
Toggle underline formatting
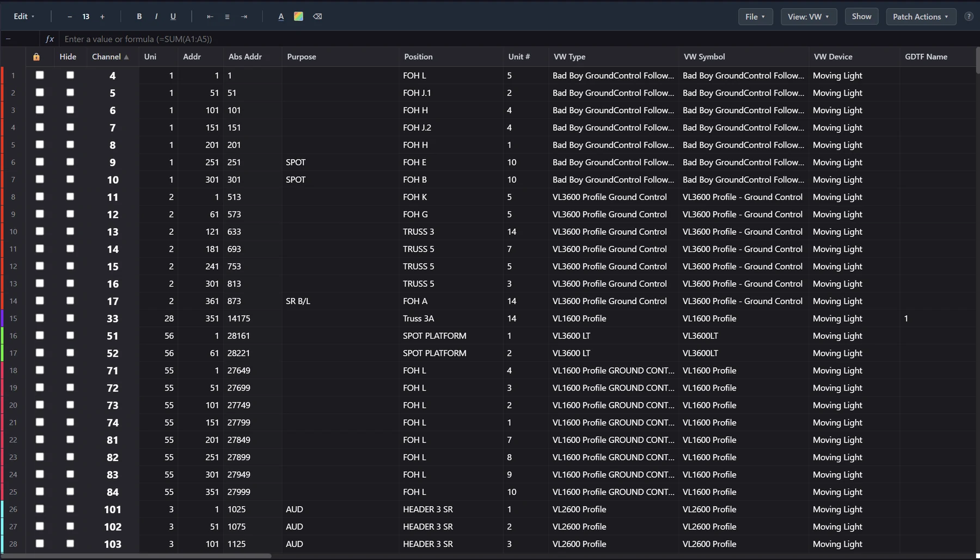coord(173,16)
